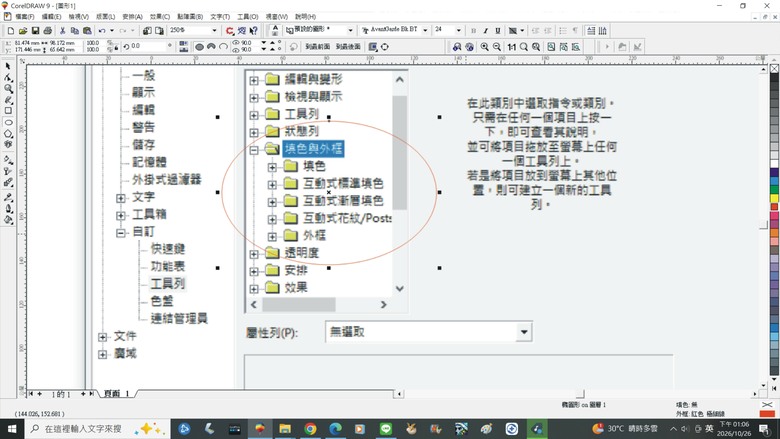
Task: Set ellipse type to Pie
Action: click(211, 47)
